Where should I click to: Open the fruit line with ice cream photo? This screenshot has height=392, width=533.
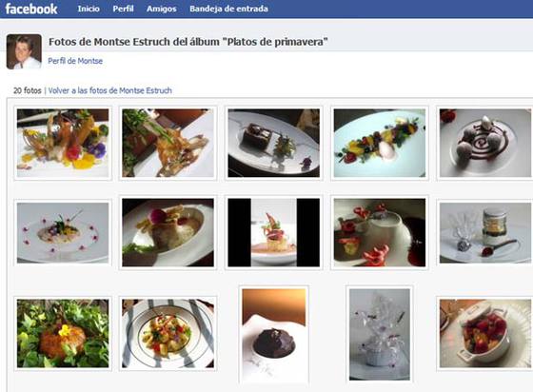pos(380,143)
